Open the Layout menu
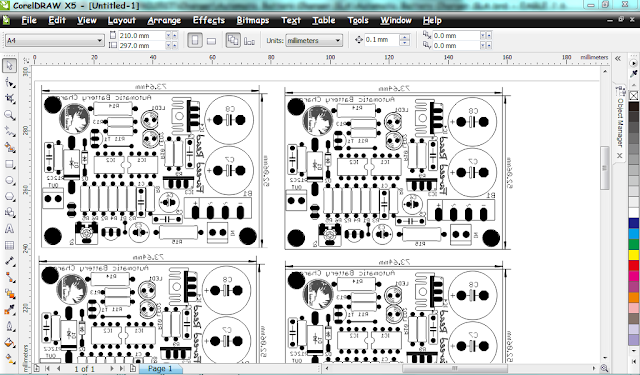 121,20
